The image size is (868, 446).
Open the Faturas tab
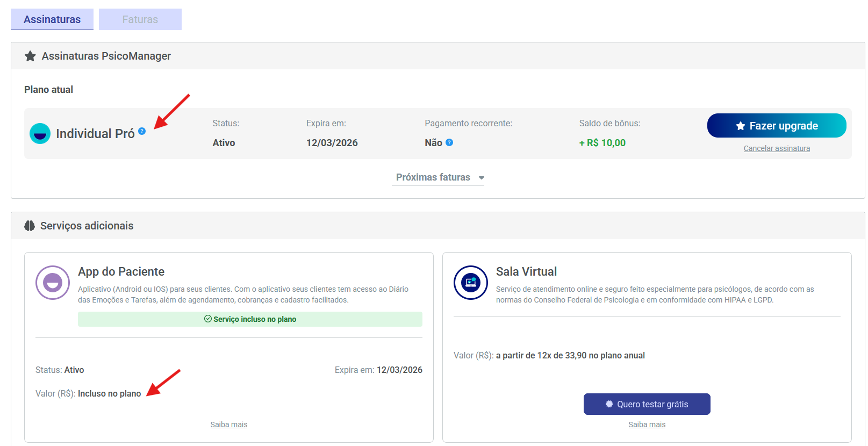click(x=140, y=19)
